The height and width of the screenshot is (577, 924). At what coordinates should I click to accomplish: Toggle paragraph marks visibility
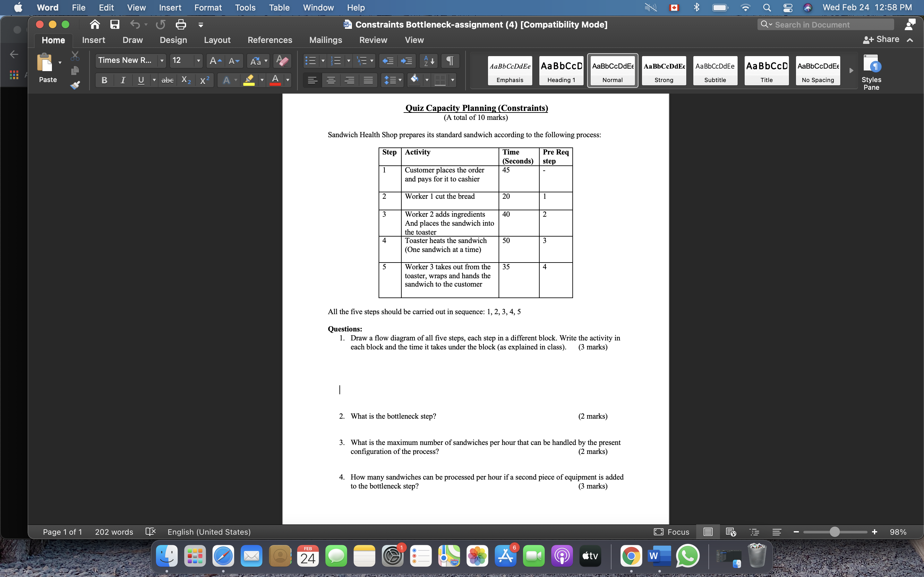pos(450,61)
